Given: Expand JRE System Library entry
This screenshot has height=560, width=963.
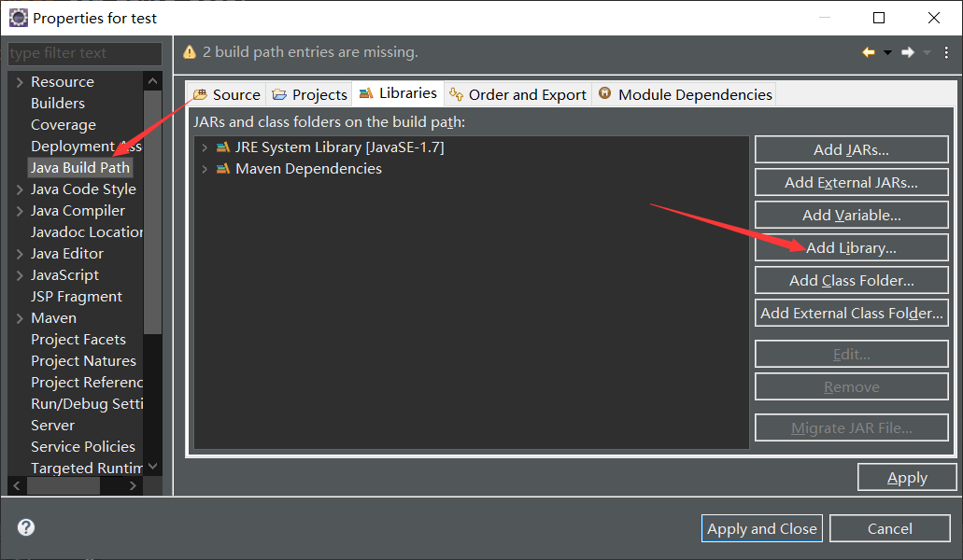Looking at the screenshot, I should [205, 147].
